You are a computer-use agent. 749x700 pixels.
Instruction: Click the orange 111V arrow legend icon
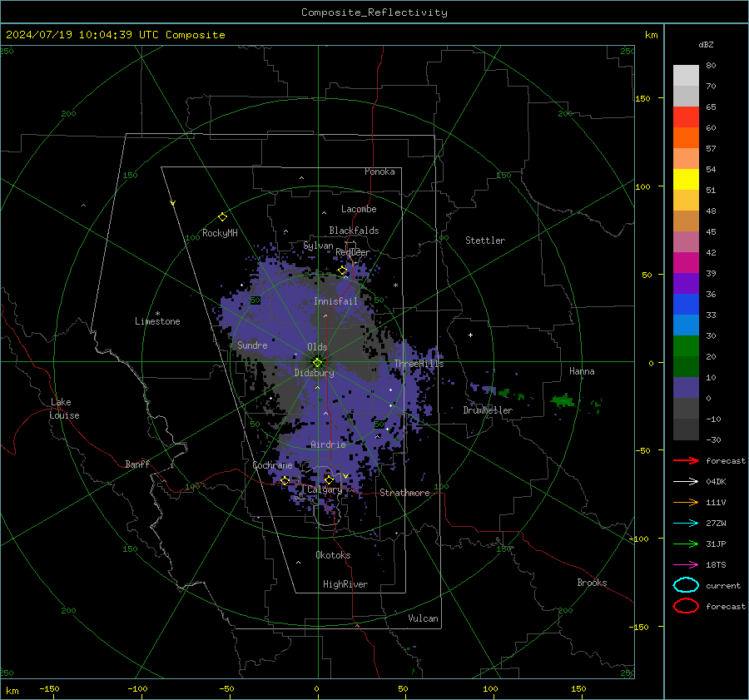coord(686,502)
